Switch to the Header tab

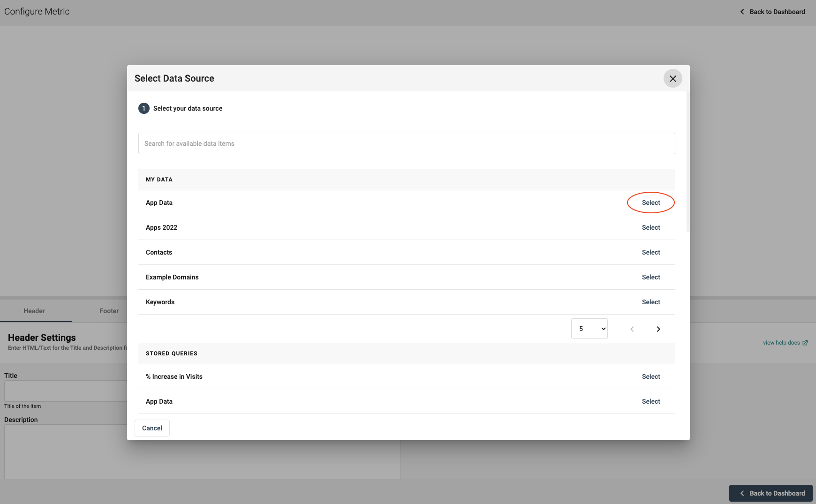point(34,311)
